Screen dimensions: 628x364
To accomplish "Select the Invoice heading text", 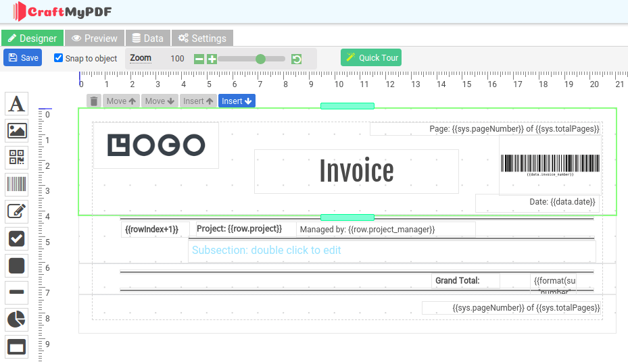I will pyautogui.click(x=356, y=172).
